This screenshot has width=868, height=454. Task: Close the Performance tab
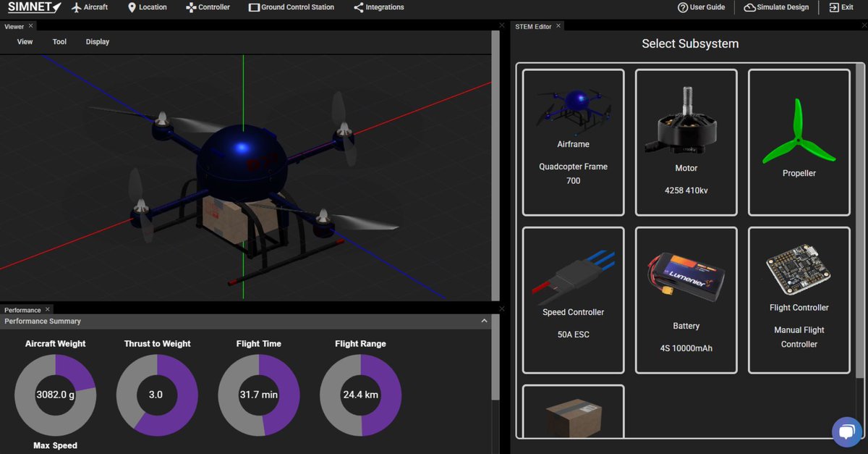(48, 309)
